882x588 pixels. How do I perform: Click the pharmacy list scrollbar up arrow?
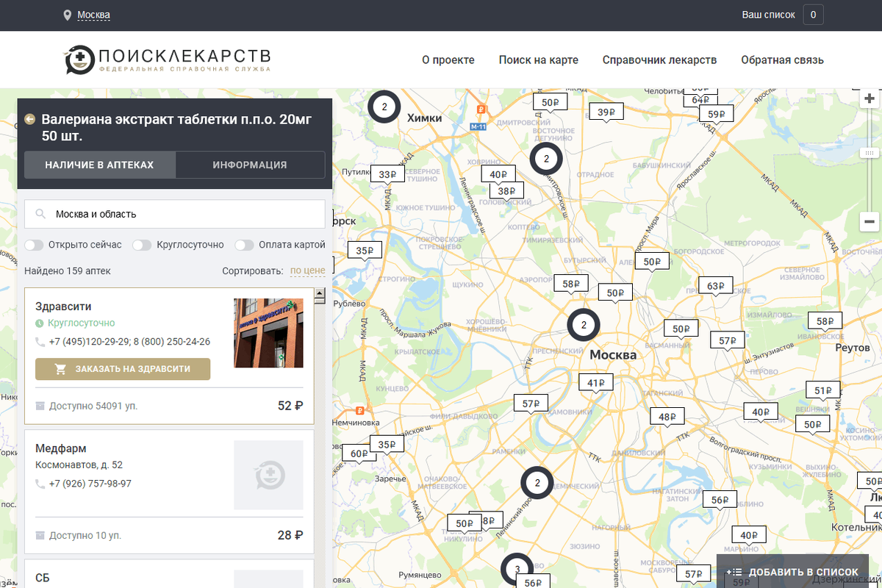(320, 293)
